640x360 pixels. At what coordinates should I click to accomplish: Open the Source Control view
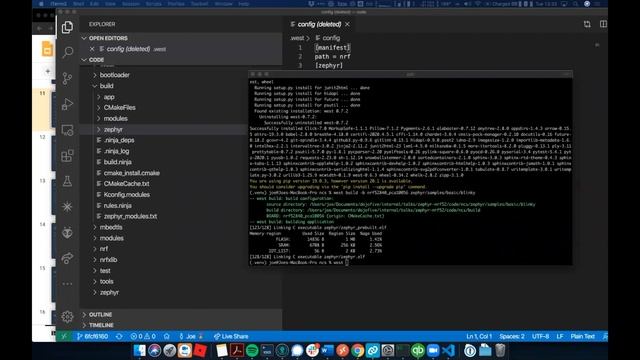(x=67, y=78)
